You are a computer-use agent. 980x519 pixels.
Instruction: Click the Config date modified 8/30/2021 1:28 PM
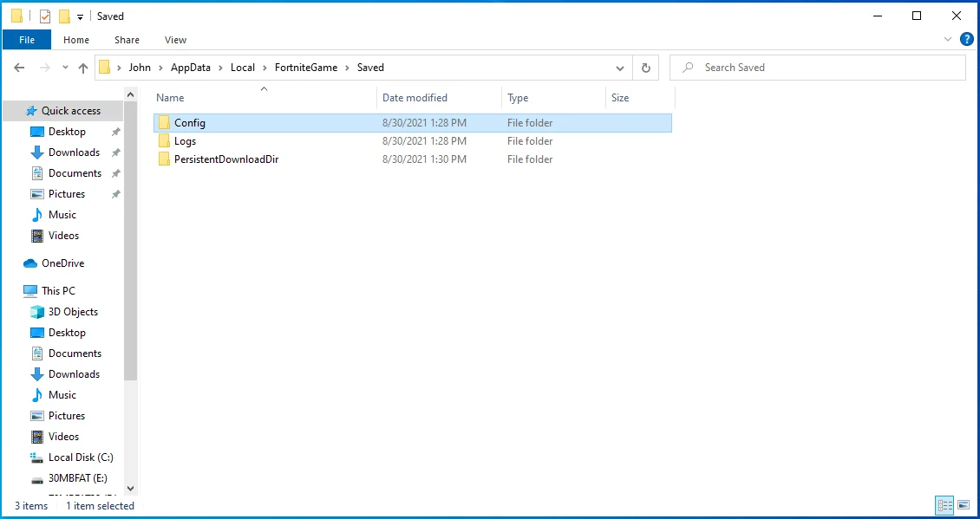(x=424, y=123)
